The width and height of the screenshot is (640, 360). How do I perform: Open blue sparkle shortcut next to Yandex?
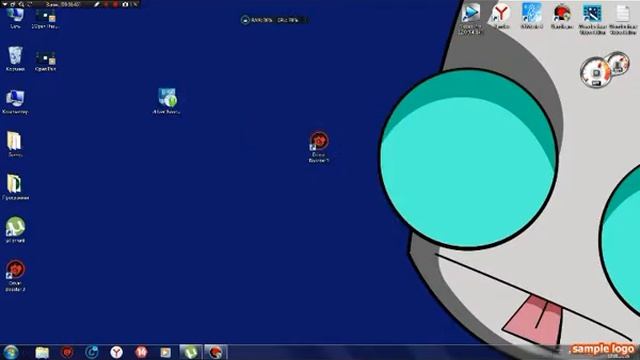pos(531,16)
